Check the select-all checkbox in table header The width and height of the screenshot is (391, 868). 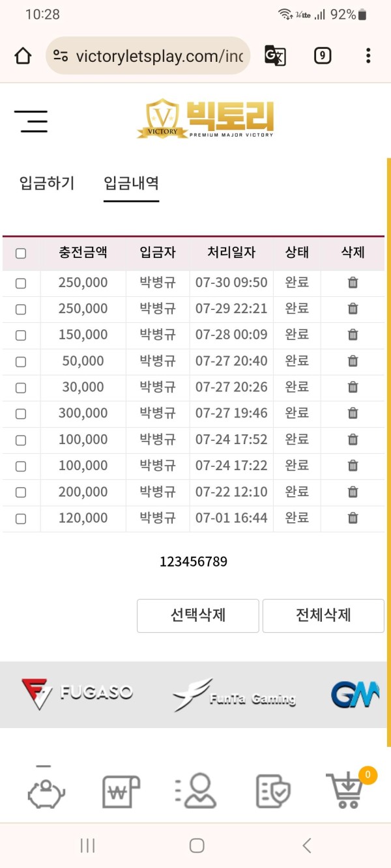[21, 253]
